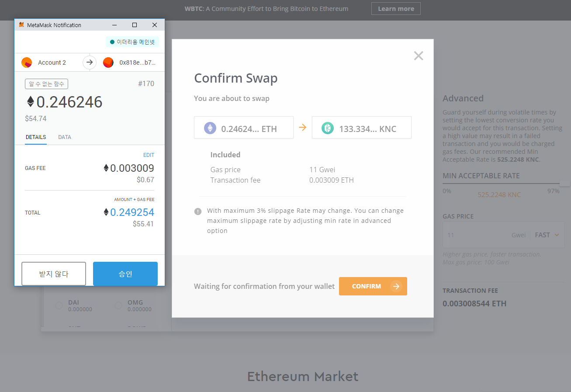The width and height of the screenshot is (571, 392).
Task: Click 'Waiting for confirmation from your wallet' text
Action: coord(264,286)
